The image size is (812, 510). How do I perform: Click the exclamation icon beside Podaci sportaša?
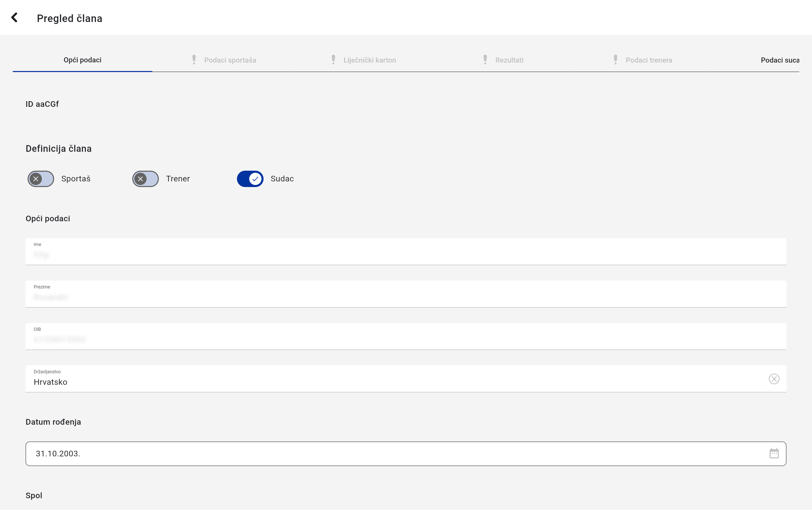click(194, 60)
